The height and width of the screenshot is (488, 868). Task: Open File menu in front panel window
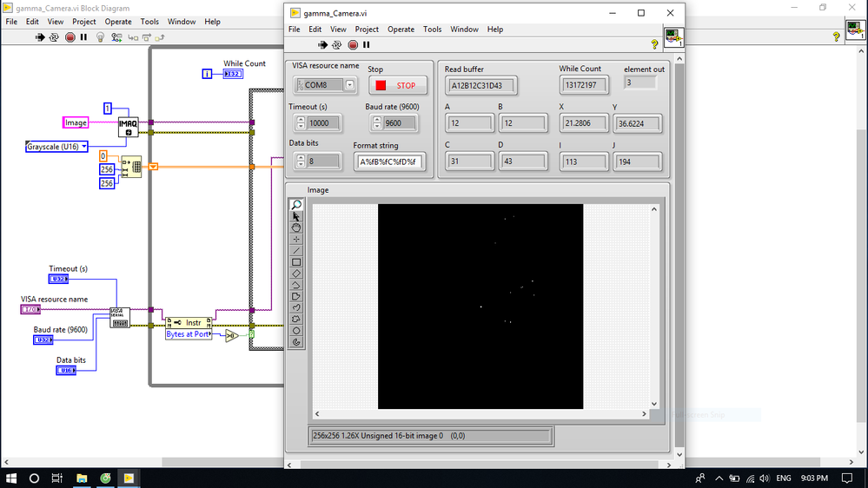[294, 30]
